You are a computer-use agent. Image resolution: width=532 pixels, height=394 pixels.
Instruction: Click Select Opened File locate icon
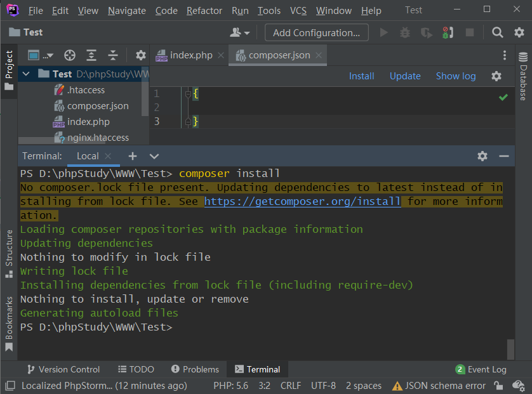tap(70, 55)
